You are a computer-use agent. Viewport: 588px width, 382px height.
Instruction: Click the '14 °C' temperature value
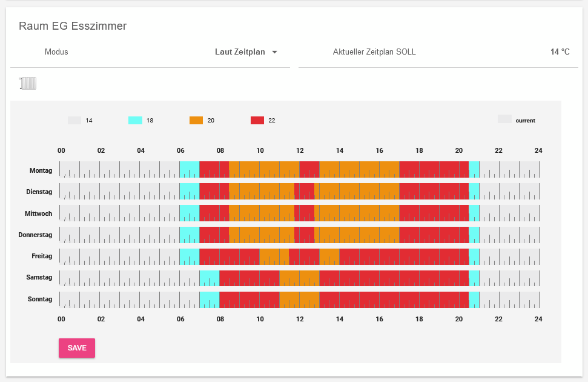coord(560,52)
